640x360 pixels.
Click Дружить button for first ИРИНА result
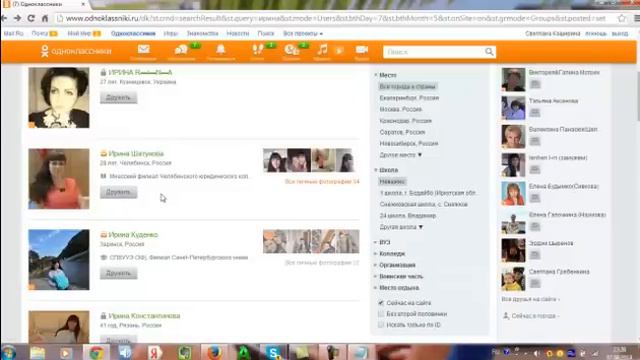(x=118, y=98)
